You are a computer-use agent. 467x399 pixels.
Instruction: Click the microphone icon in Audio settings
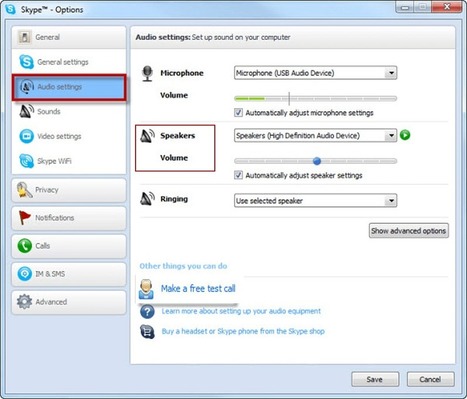tap(147, 73)
